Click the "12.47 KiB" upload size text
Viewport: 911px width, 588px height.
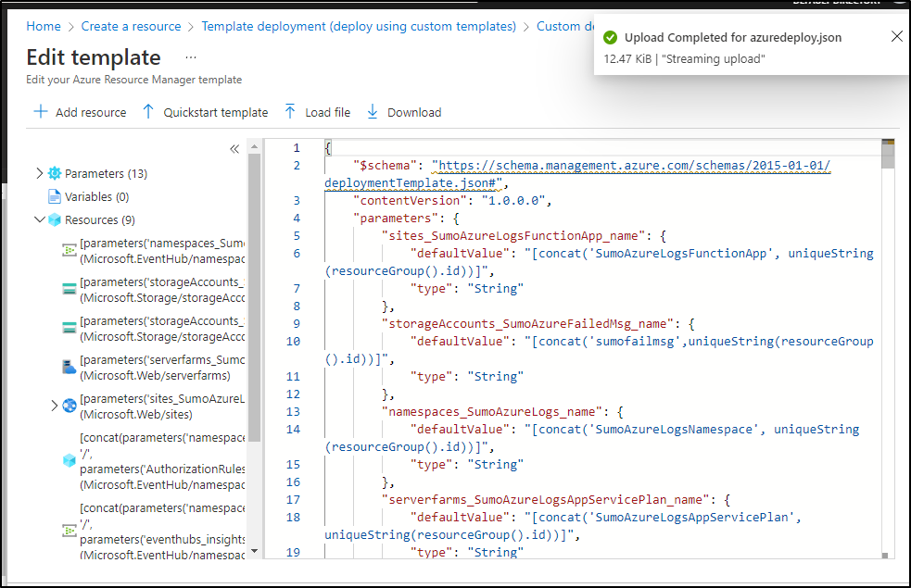tap(627, 59)
